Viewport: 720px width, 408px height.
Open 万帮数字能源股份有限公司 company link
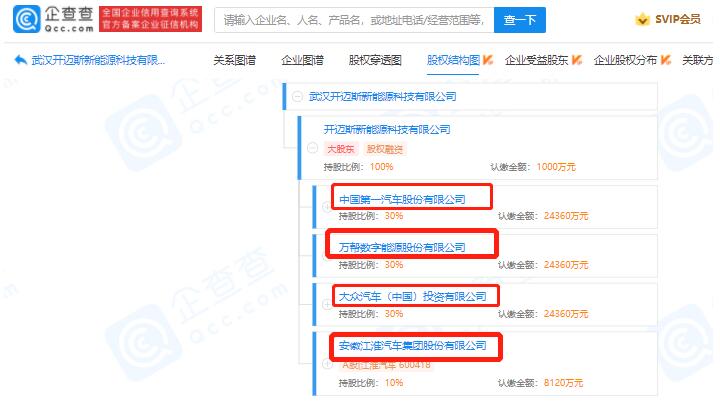point(402,248)
